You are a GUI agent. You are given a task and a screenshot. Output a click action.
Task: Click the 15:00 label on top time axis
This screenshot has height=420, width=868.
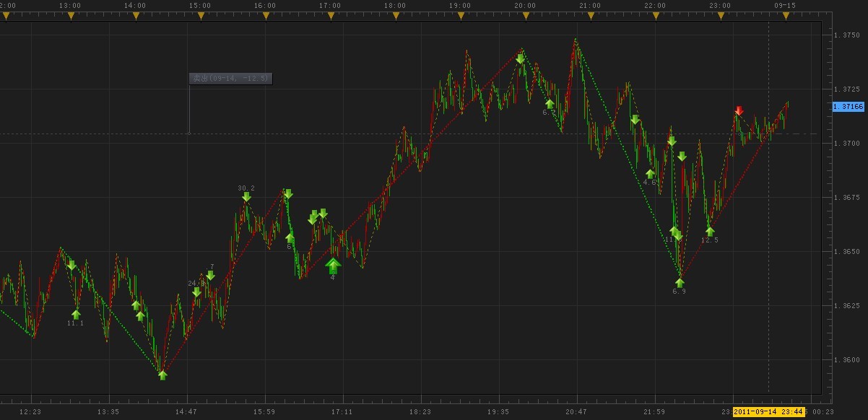click(x=200, y=5)
